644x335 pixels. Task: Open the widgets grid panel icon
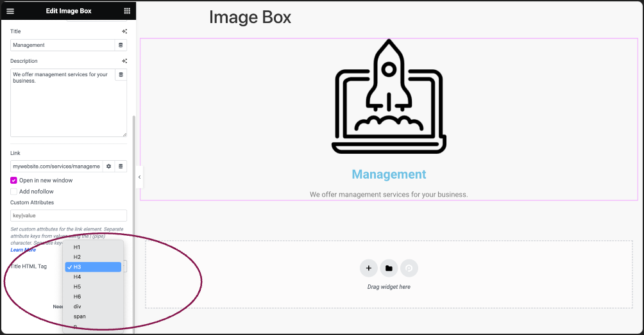pyautogui.click(x=127, y=11)
